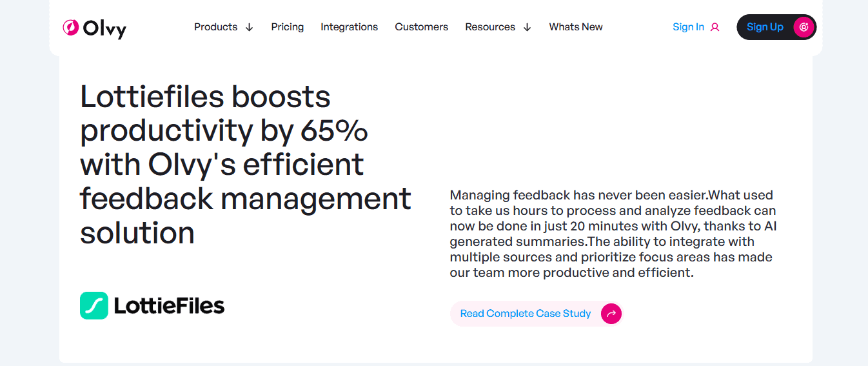This screenshot has width=868, height=366.
Task: Click the green LottieFiles logo icon
Action: (94, 305)
